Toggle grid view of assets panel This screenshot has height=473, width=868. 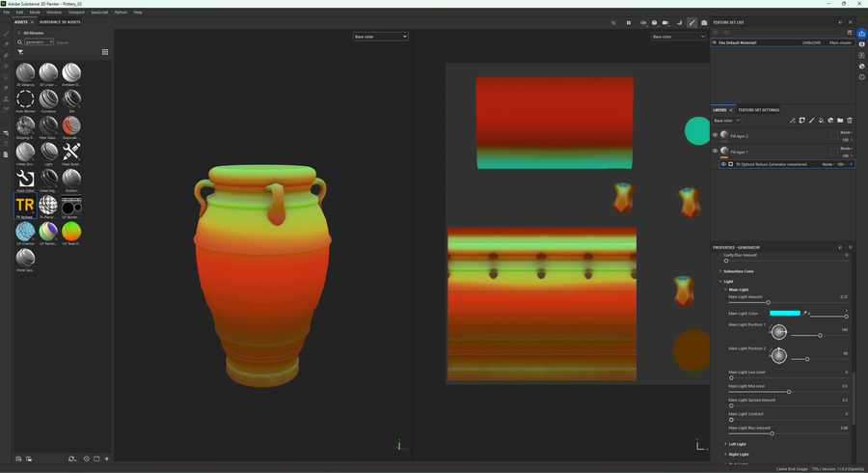(x=105, y=52)
